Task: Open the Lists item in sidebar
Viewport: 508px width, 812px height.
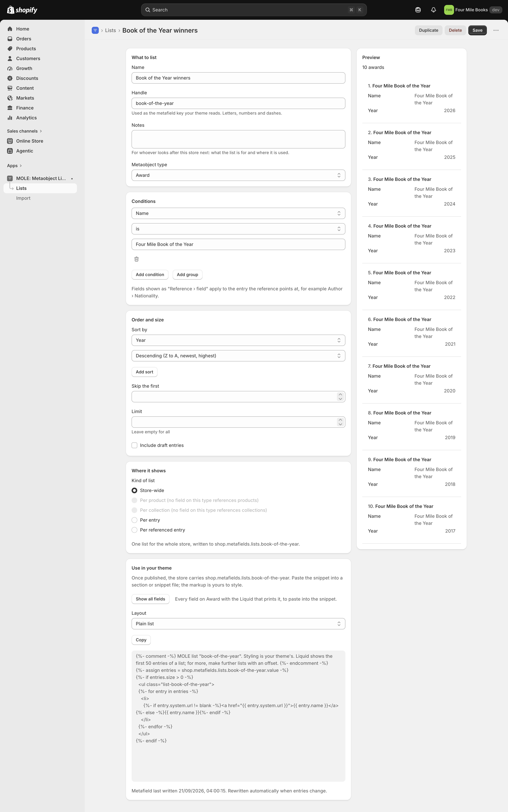Action: [40, 188]
